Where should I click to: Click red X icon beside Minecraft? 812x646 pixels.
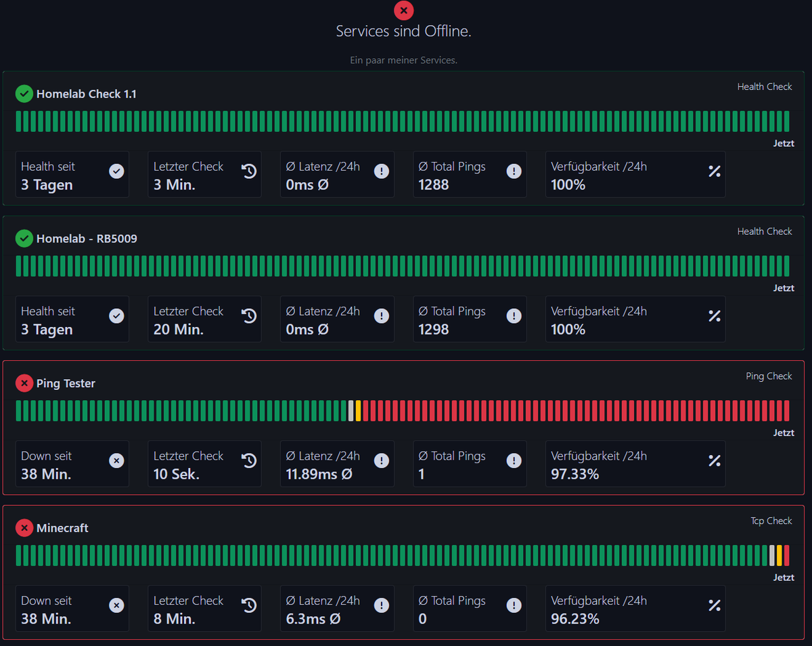tap(24, 528)
